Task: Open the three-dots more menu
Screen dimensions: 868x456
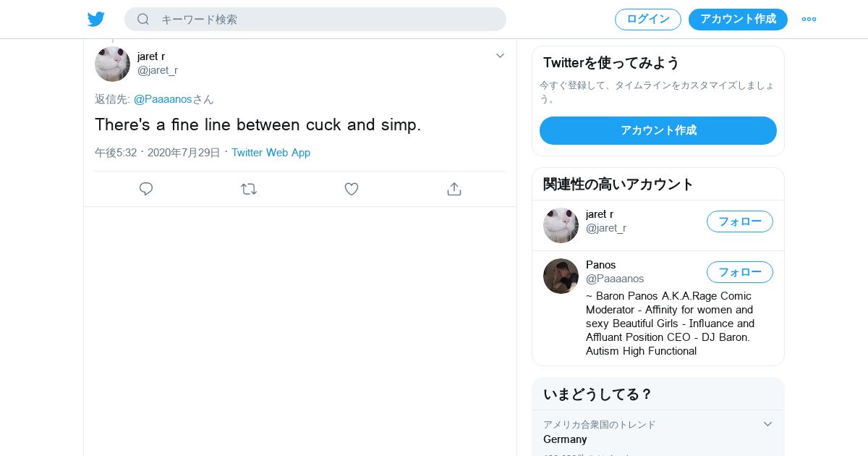Action: [x=809, y=20]
